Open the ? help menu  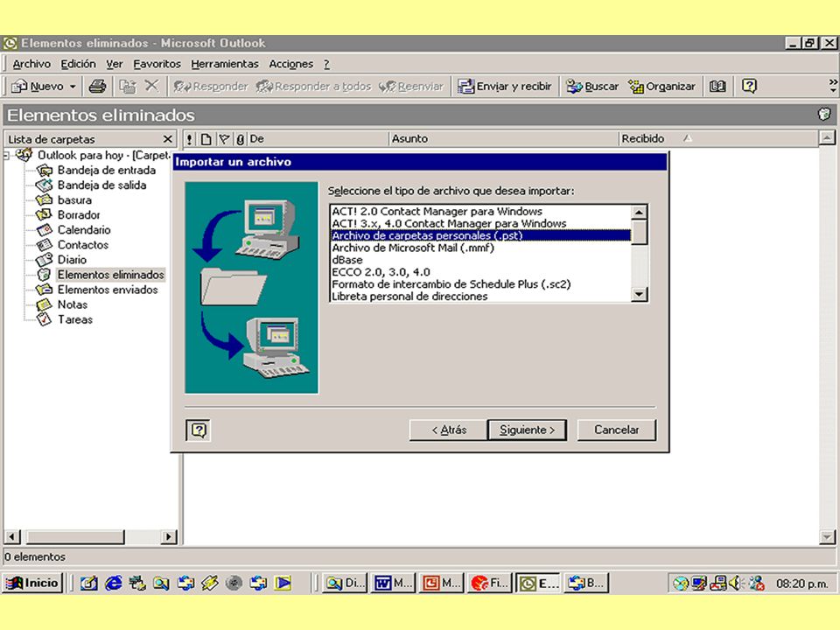coord(326,64)
